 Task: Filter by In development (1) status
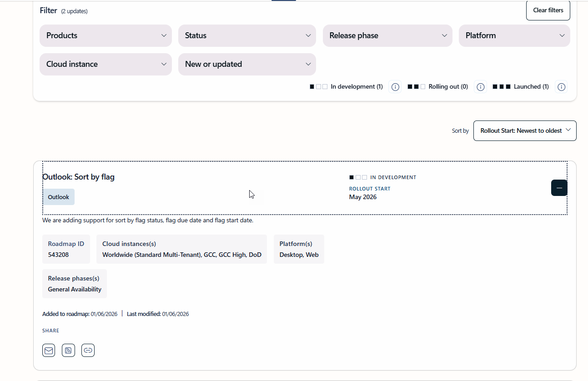coord(347,87)
